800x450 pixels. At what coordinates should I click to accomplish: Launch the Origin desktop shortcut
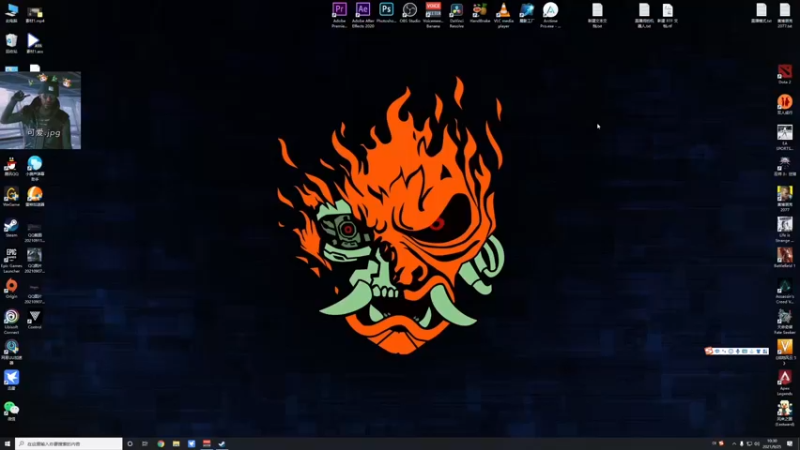[11, 289]
